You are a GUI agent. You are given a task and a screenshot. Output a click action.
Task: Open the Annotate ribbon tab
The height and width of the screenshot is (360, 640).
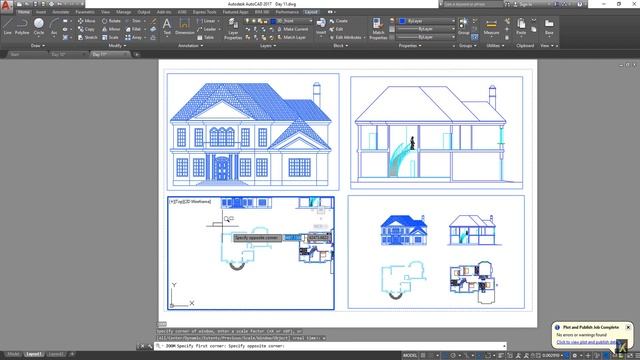click(60, 12)
